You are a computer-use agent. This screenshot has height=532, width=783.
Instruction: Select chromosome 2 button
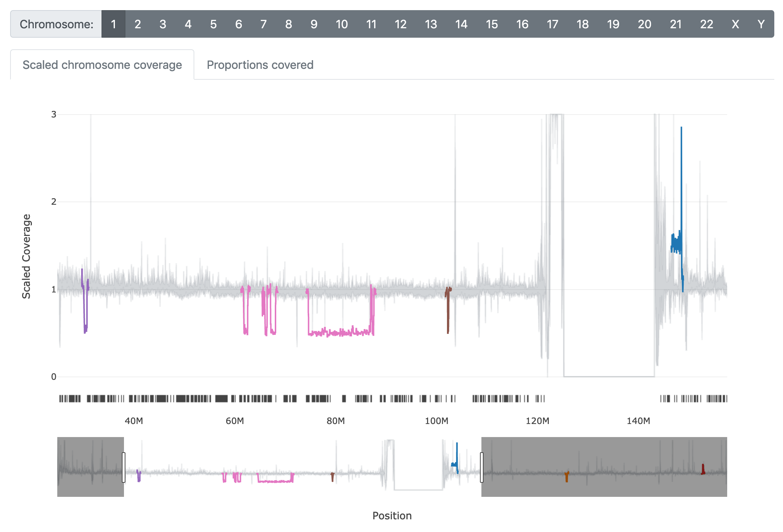point(137,24)
